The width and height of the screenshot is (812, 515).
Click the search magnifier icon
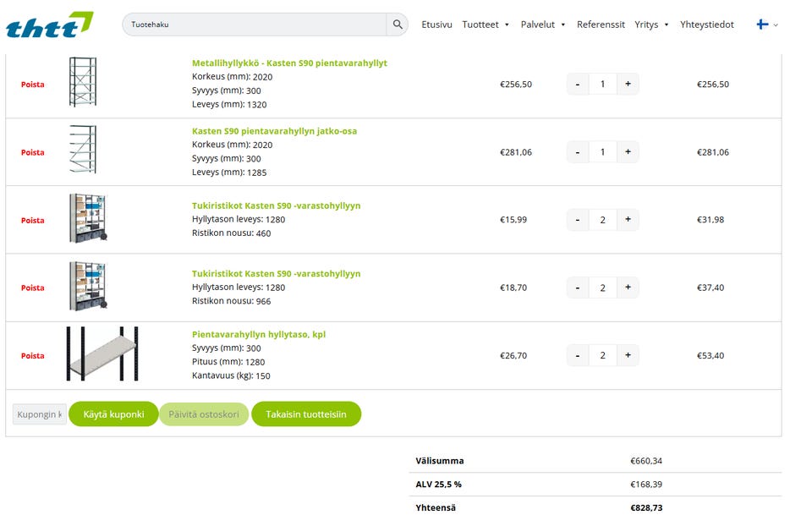point(398,25)
